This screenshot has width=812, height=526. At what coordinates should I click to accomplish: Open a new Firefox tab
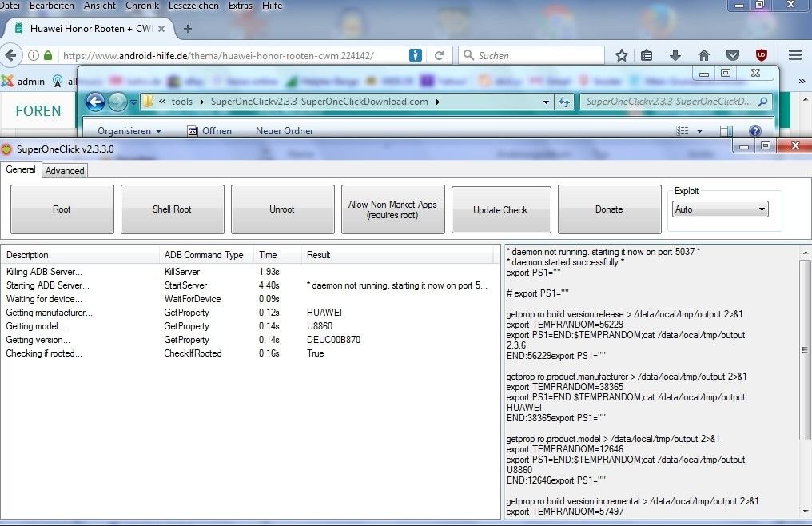point(188,29)
